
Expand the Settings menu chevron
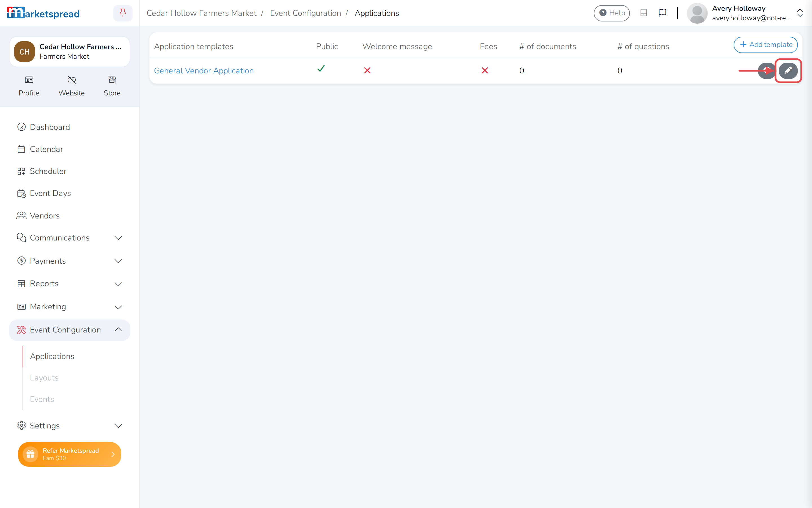click(x=118, y=426)
